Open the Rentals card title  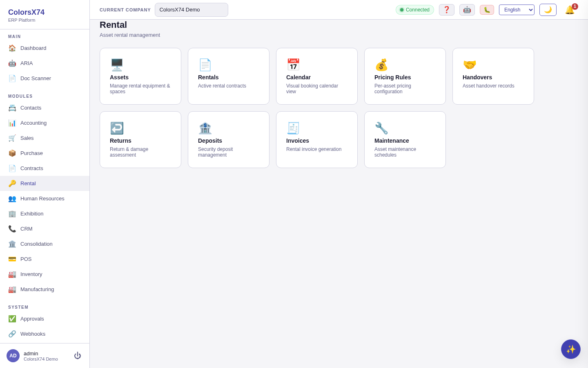tap(208, 77)
